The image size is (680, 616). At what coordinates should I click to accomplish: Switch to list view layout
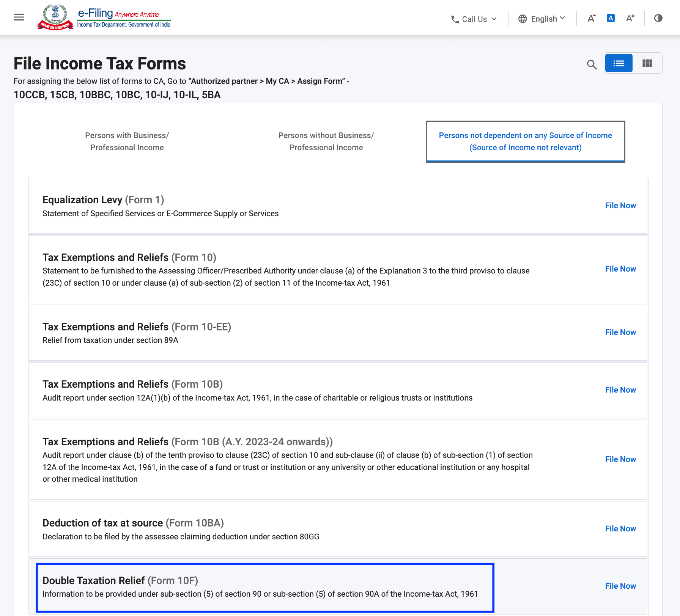619,63
